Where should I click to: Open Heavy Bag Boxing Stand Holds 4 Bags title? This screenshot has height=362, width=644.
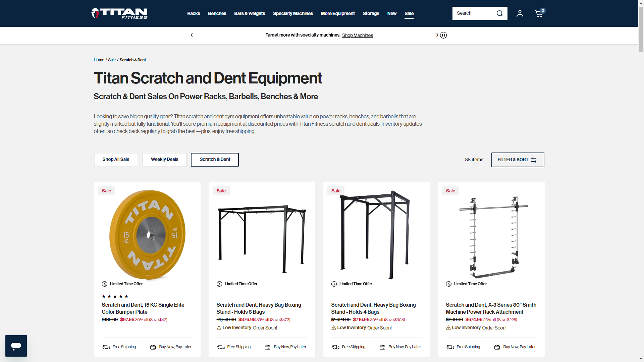(x=373, y=308)
